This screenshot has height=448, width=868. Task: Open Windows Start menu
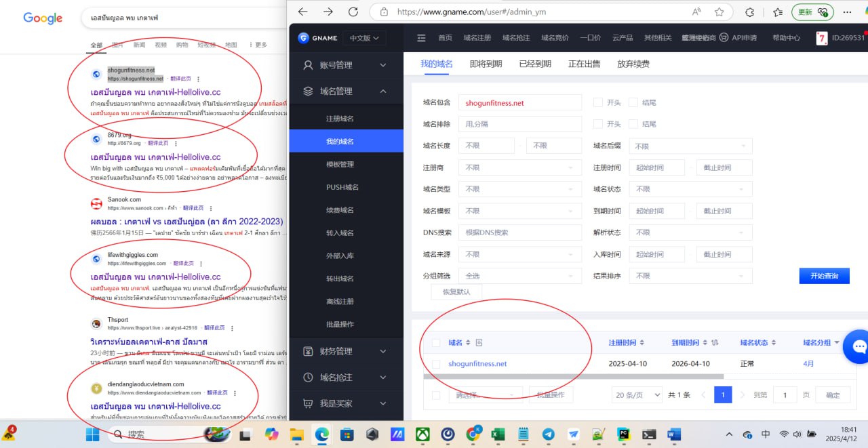92,434
